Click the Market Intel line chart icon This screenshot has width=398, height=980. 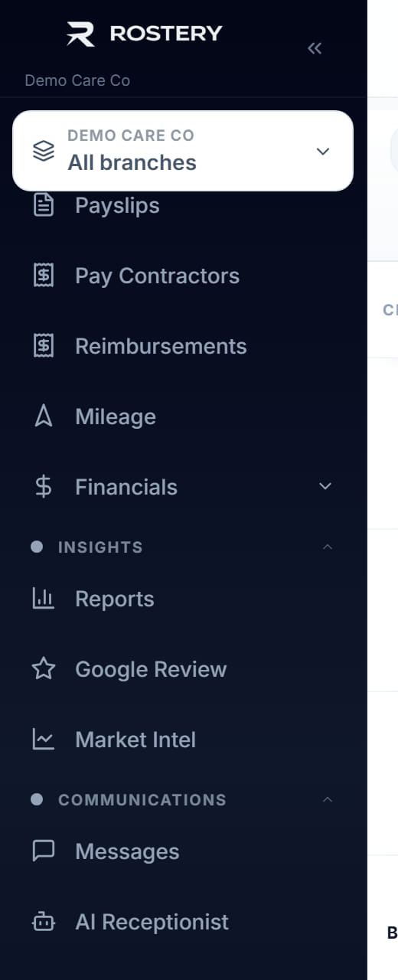click(x=44, y=740)
